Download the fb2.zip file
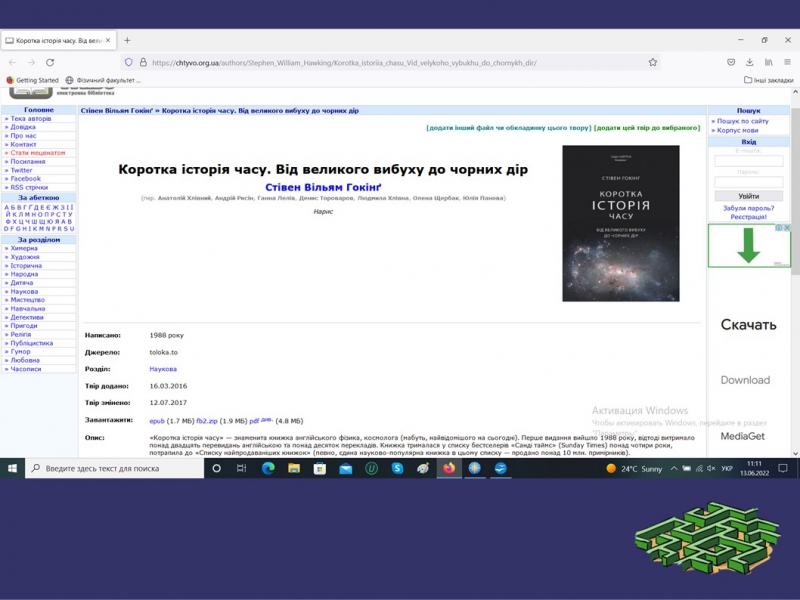The height and width of the screenshot is (600, 800). pos(207,421)
